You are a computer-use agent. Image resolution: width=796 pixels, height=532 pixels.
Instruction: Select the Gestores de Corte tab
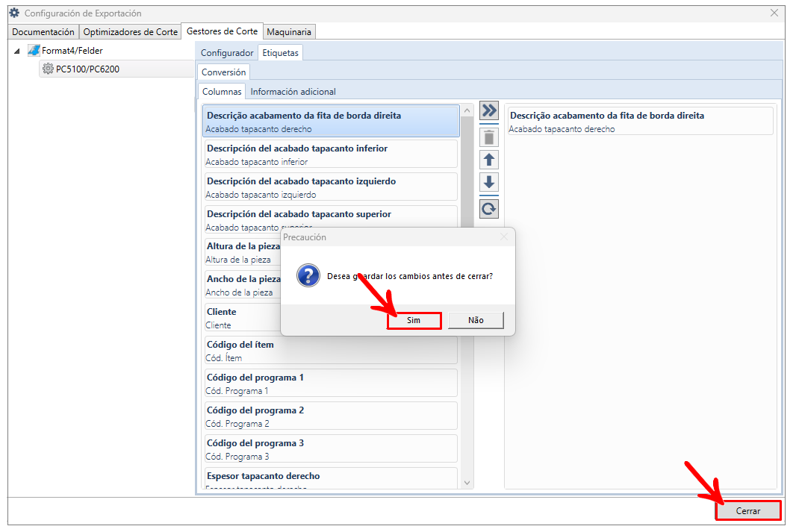click(222, 31)
